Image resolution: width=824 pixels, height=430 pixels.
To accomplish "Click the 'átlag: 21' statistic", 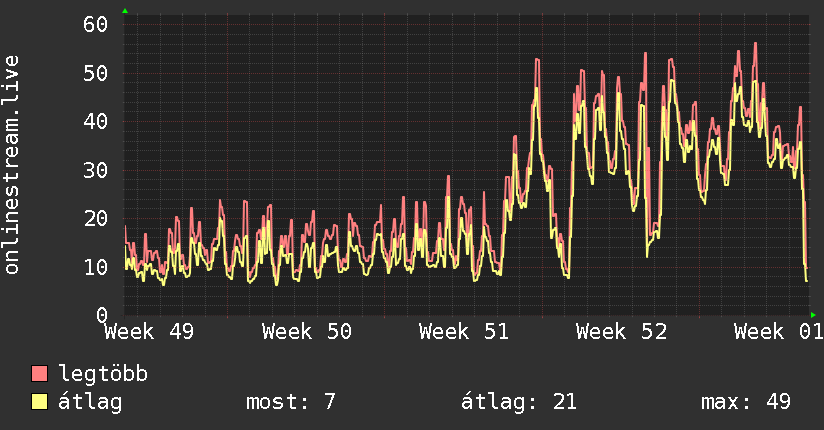I will (519, 402).
